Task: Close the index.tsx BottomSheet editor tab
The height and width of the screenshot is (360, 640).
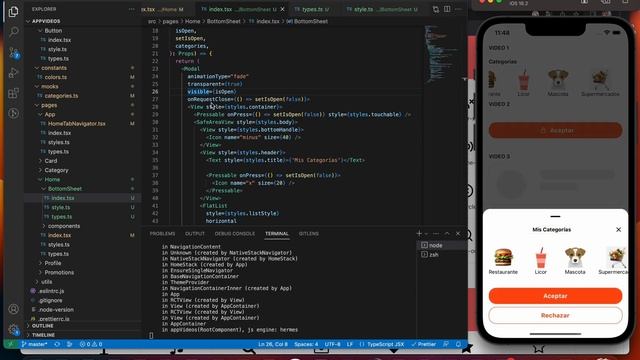Action: point(282,9)
